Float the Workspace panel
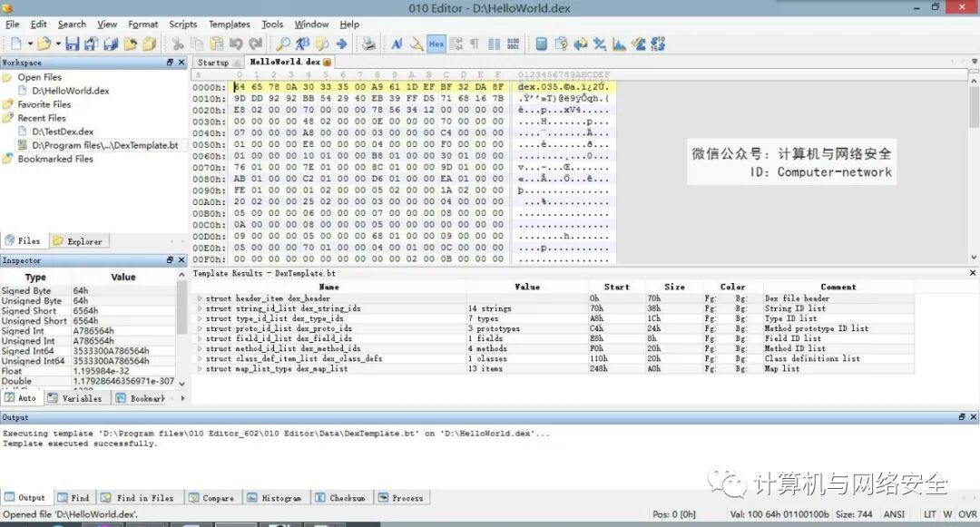 click(170, 63)
